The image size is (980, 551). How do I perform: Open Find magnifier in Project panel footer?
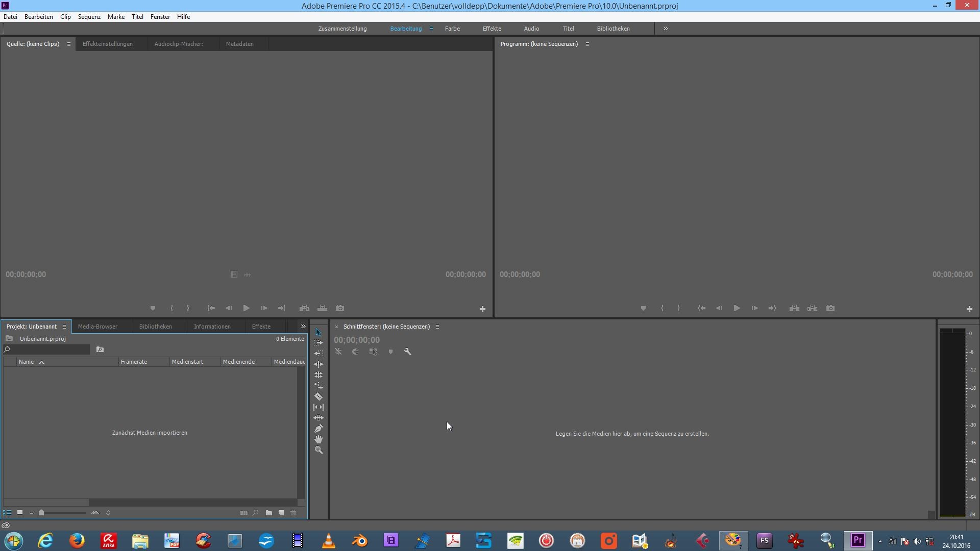pyautogui.click(x=256, y=513)
